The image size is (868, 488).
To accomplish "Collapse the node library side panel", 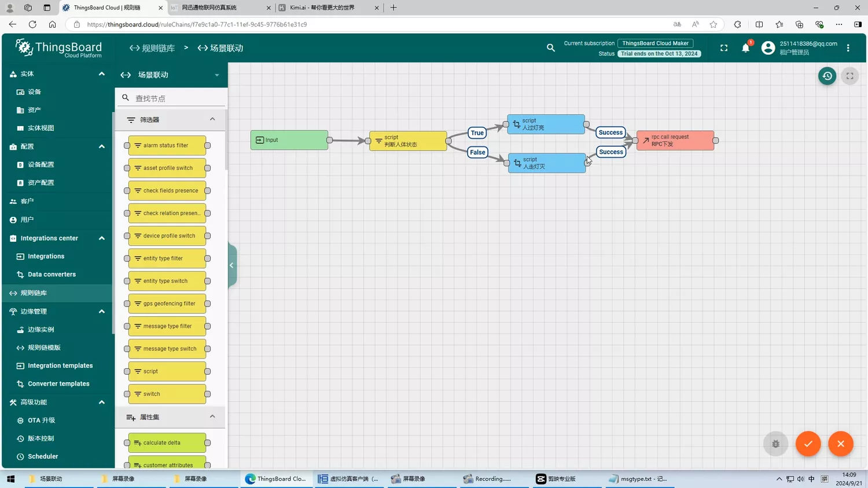I will pos(232,265).
